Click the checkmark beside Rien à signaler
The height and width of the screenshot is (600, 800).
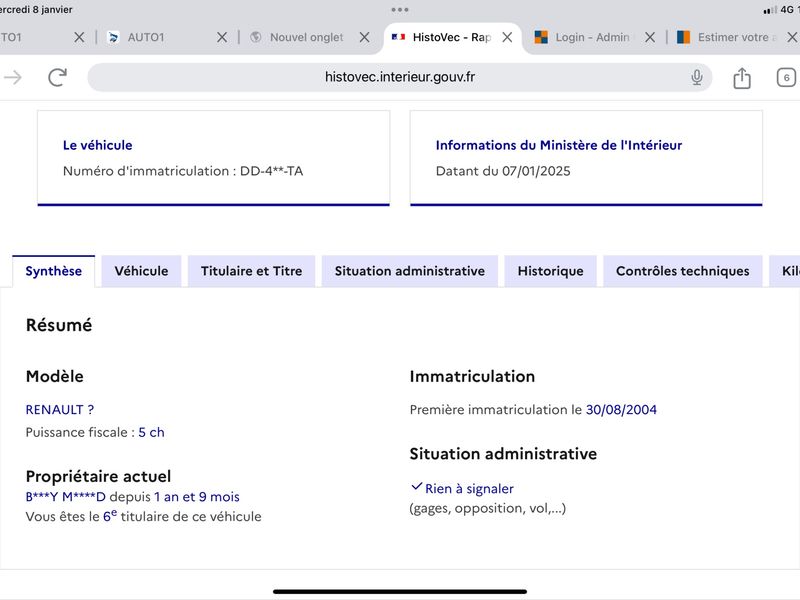click(x=416, y=486)
